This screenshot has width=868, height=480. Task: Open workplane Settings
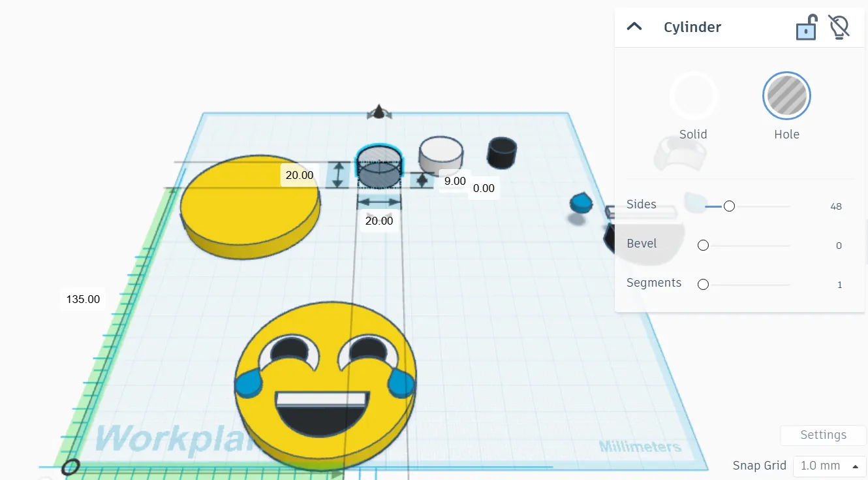822,435
